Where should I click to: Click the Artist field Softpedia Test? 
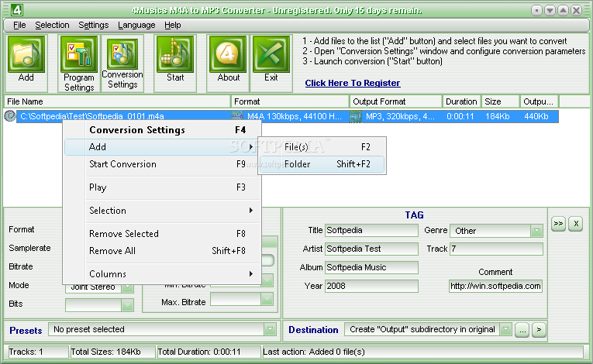(x=371, y=249)
